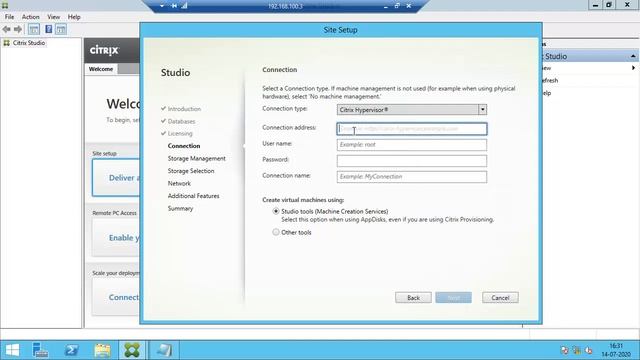This screenshot has height=360, width=640.
Task: Click the third system tray icon
Action: coord(589,350)
